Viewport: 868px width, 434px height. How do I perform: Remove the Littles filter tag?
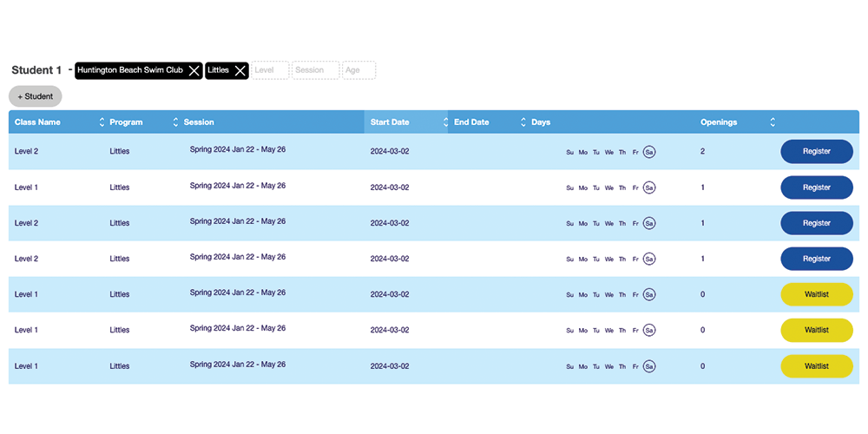tap(240, 70)
